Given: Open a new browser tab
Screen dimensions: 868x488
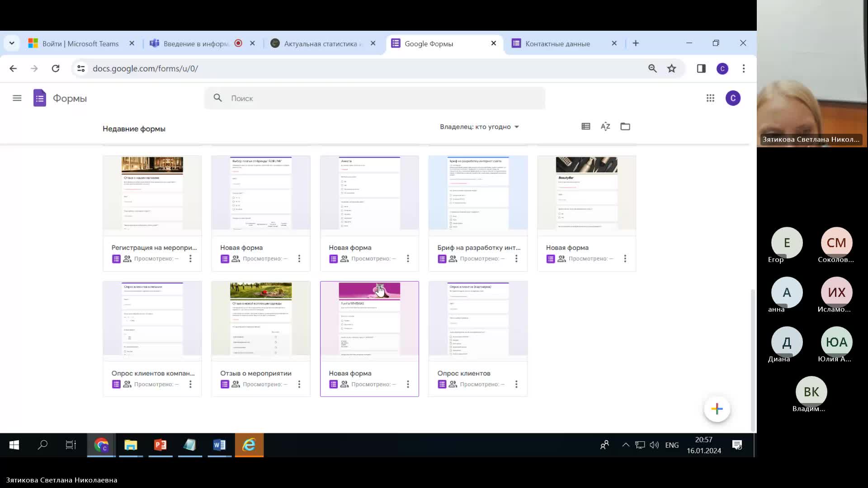Looking at the screenshot, I should pyautogui.click(x=636, y=43).
